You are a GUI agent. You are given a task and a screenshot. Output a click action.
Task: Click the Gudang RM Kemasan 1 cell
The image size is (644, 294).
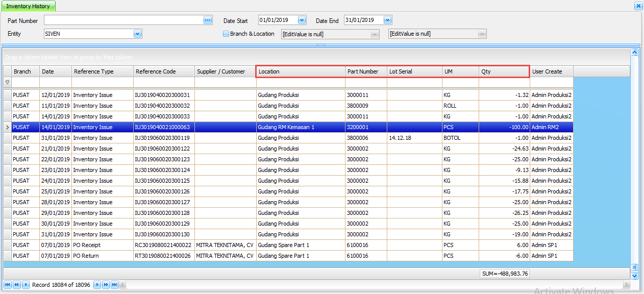(301, 127)
